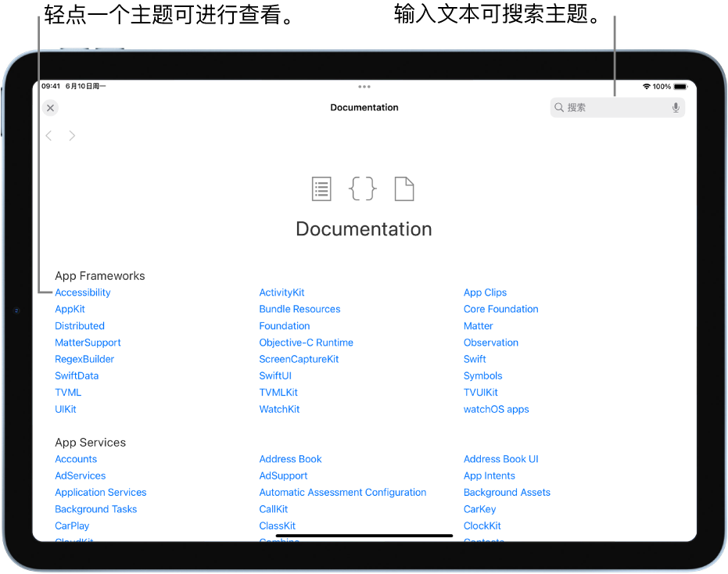
Task: Close the Documentation window with X button
Action: (50, 108)
